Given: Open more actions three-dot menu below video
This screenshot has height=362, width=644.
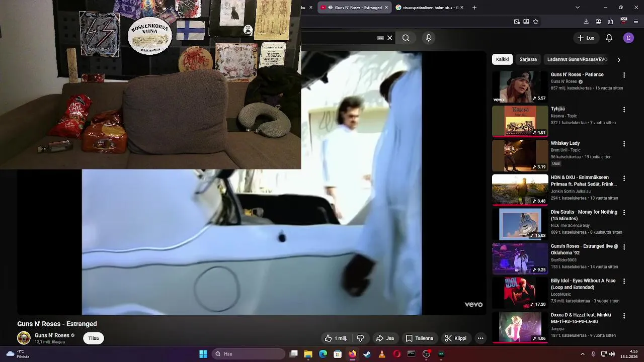Looking at the screenshot, I should pos(480,338).
